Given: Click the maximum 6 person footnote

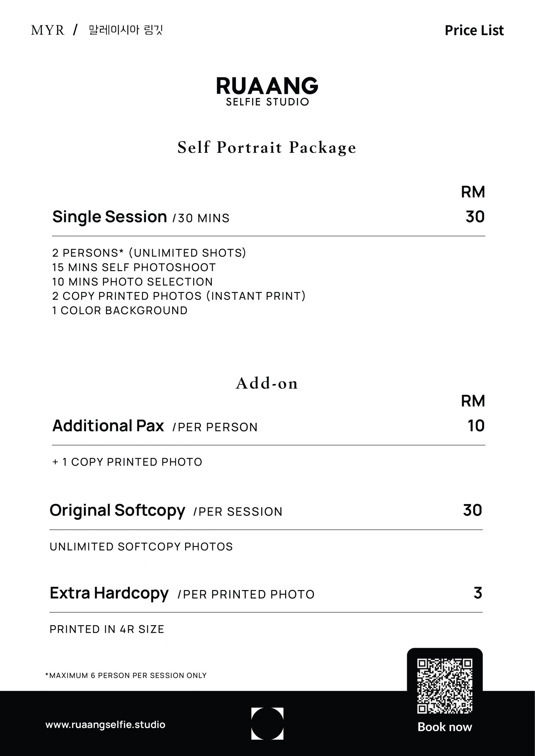Looking at the screenshot, I should pyautogui.click(x=126, y=676).
